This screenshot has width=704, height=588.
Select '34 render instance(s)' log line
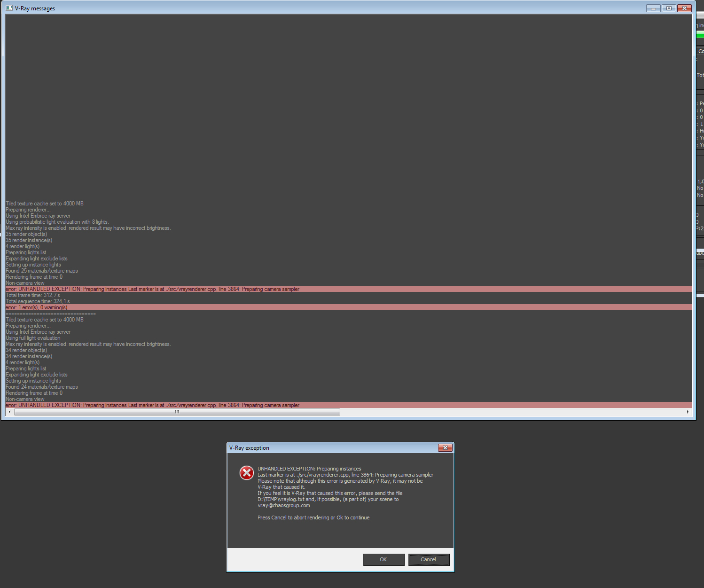[29, 356]
